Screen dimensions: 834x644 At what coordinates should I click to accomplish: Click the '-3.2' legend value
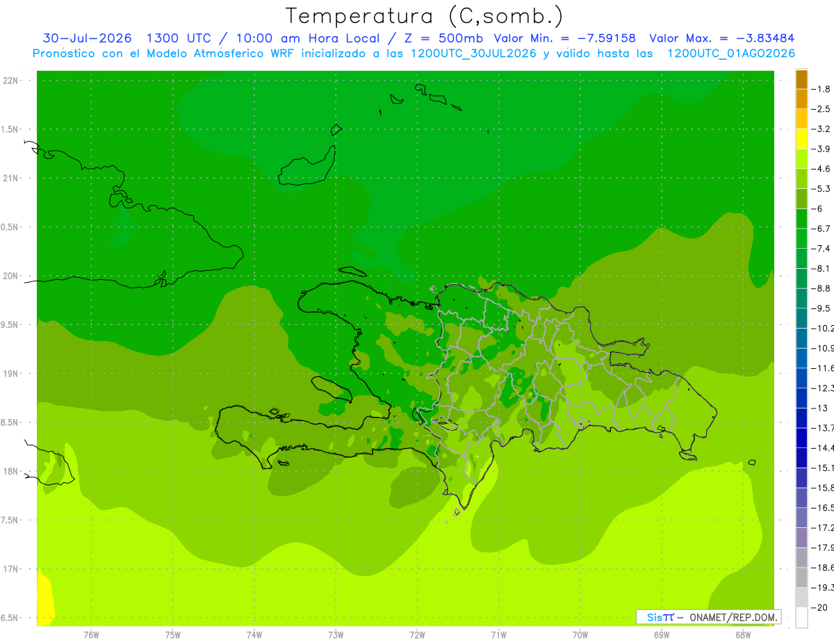821,129
